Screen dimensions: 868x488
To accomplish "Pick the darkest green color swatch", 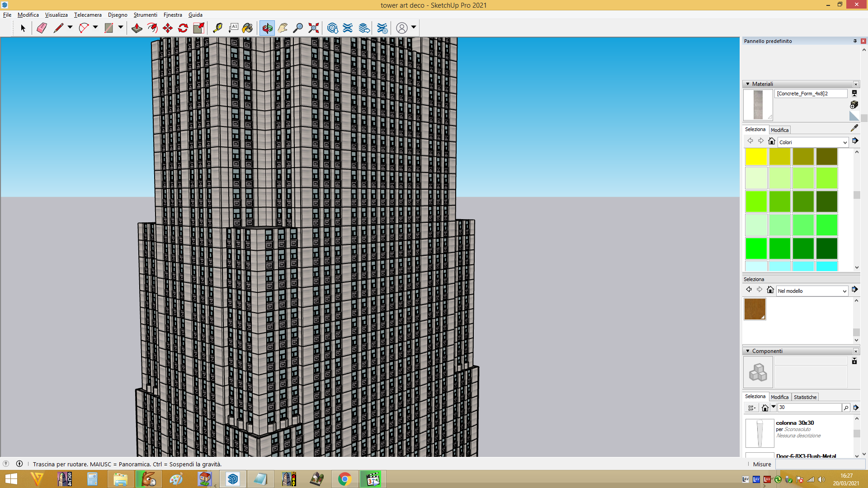I will pos(827,249).
